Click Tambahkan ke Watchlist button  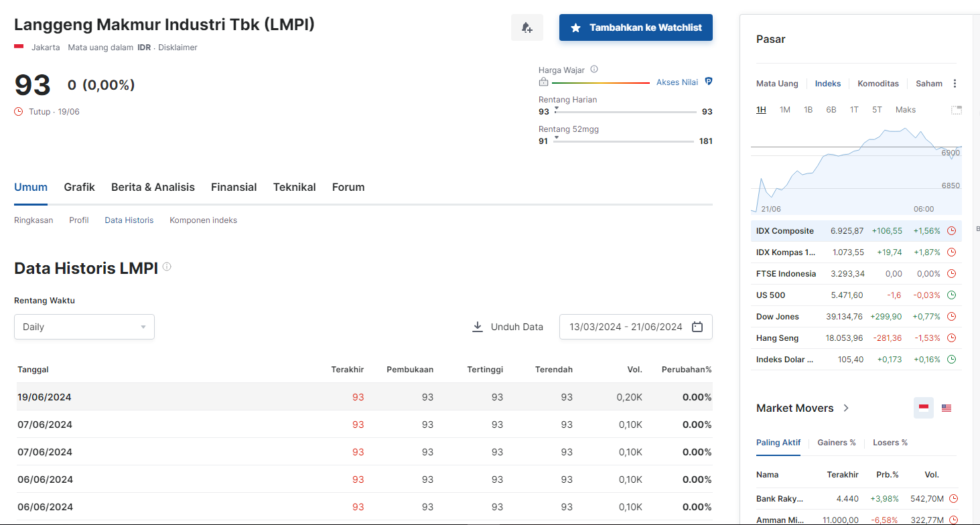point(636,27)
